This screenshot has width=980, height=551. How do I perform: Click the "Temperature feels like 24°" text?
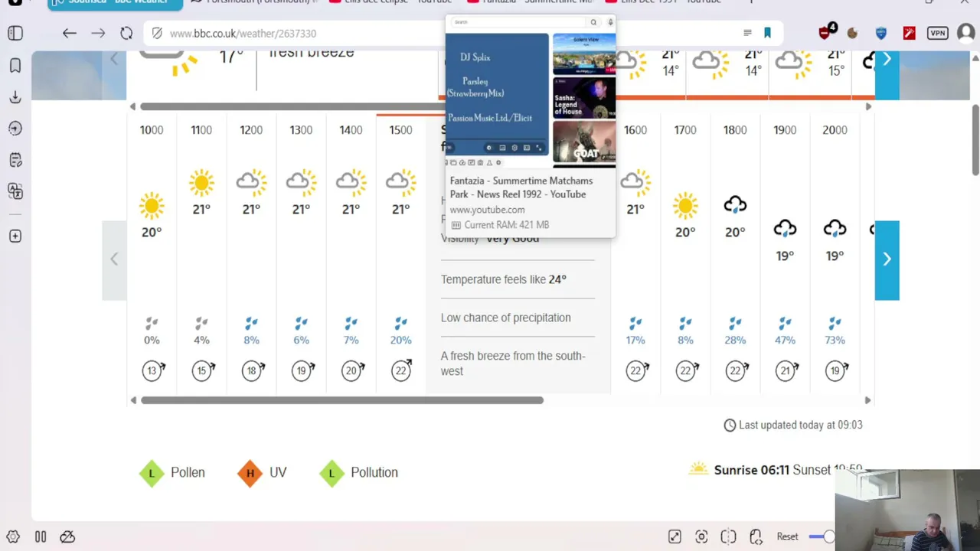coord(504,279)
